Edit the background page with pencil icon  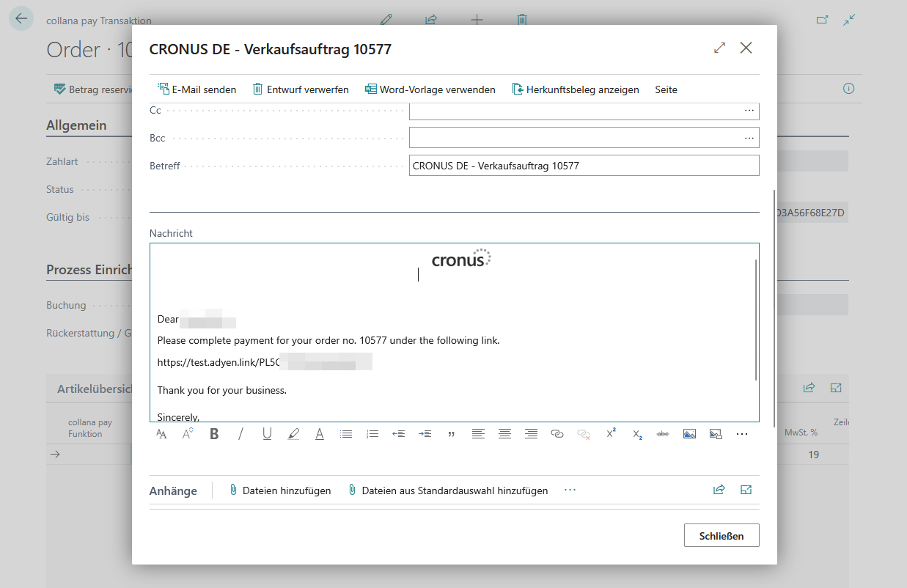pos(387,20)
